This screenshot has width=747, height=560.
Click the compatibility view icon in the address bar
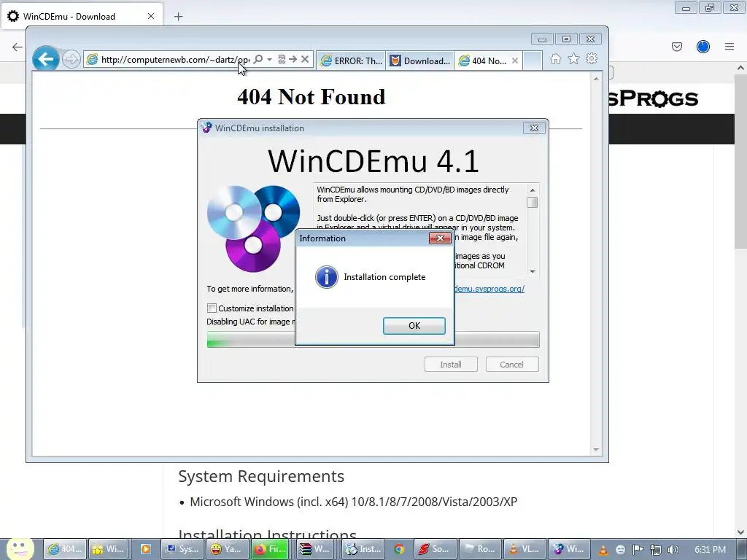tap(282, 59)
